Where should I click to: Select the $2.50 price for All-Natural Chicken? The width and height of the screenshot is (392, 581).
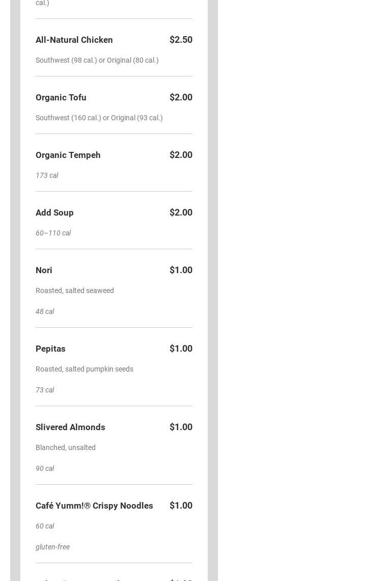pyautogui.click(x=181, y=40)
